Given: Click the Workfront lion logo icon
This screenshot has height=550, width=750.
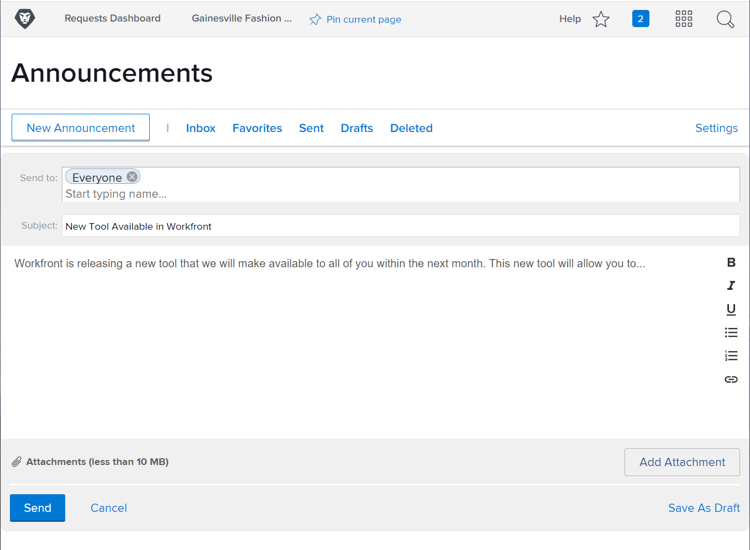Looking at the screenshot, I should [x=25, y=19].
